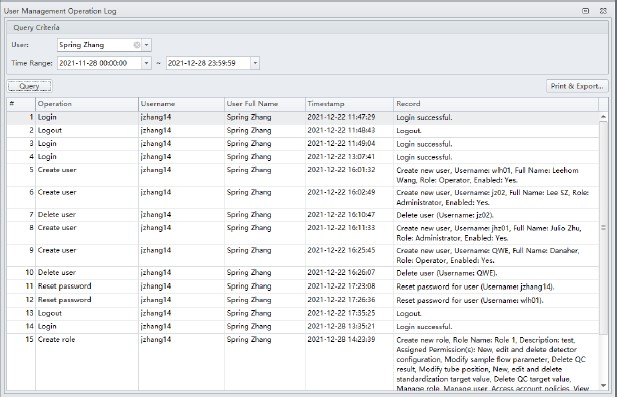Sort by the Username column header

click(x=181, y=104)
